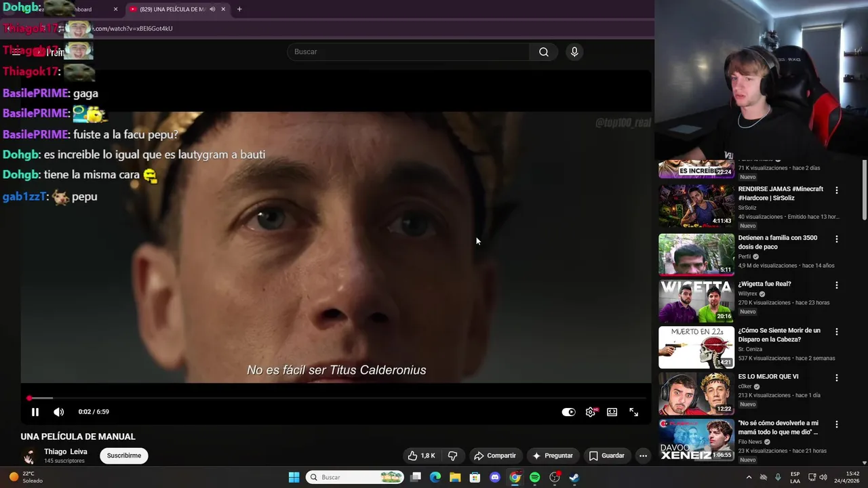Open ¿Wigetta fue Real? video thumbnail
The image size is (868, 488).
[696, 301]
